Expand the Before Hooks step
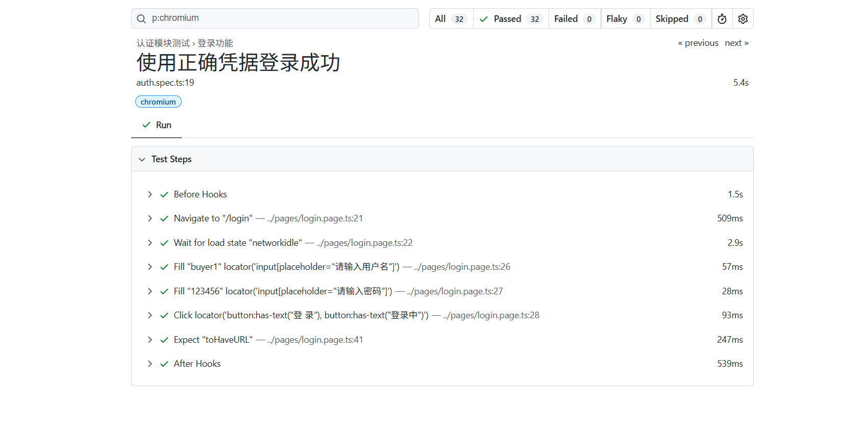 point(150,194)
